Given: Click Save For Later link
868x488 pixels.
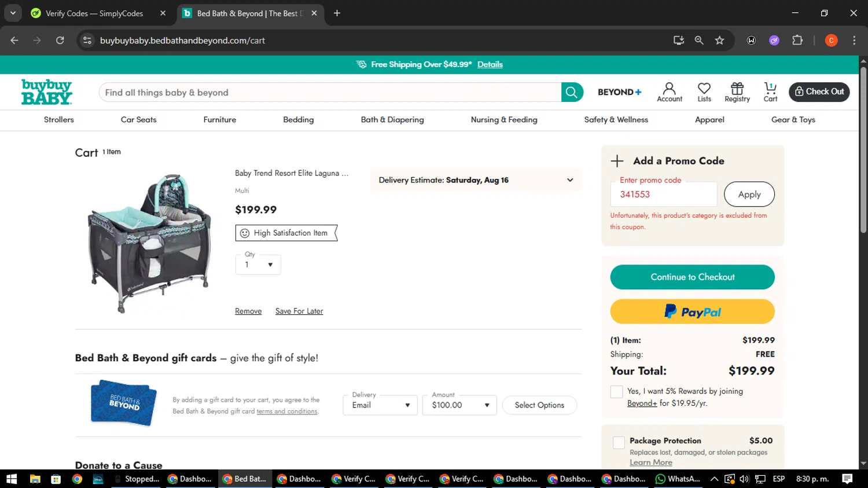Looking at the screenshot, I should coord(299,311).
